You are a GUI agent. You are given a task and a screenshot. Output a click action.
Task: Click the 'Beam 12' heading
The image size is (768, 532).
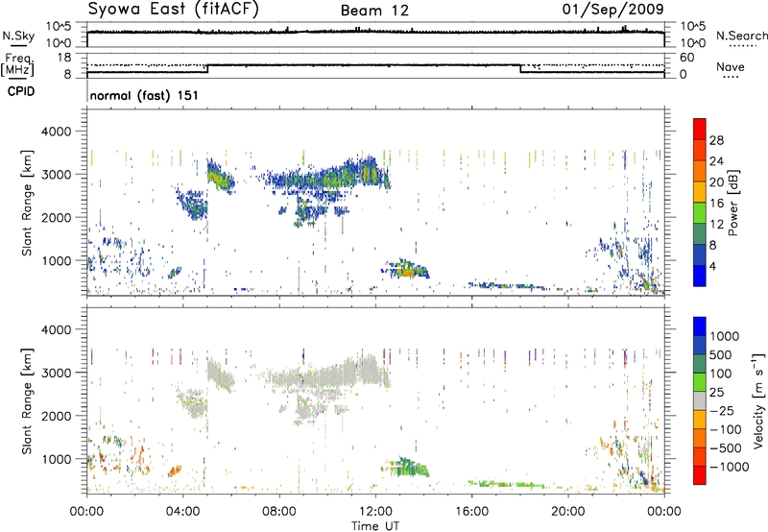[x=374, y=11]
